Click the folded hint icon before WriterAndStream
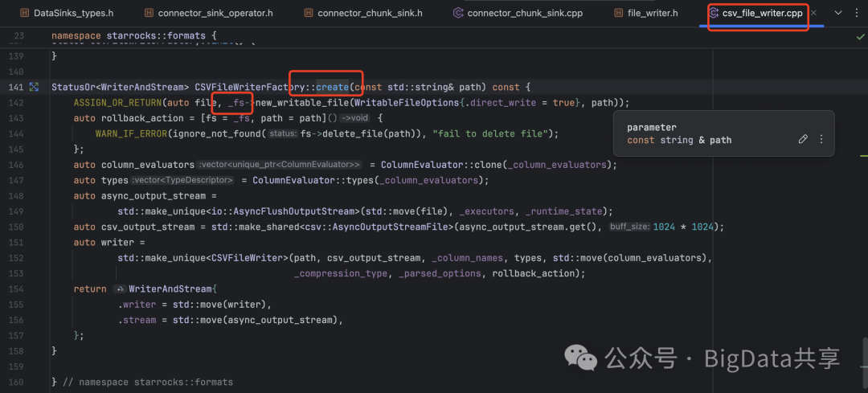868x393 pixels. pos(120,289)
